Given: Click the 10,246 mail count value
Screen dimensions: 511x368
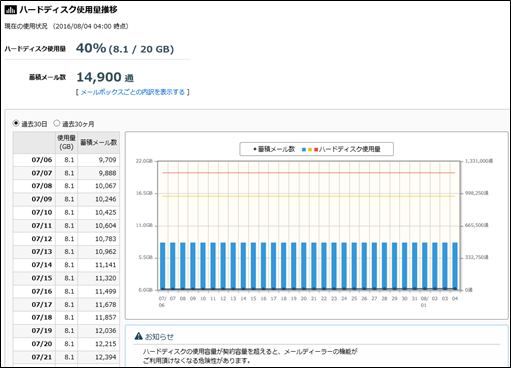Looking at the screenshot, I should pyautogui.click(x=106, y=199).
